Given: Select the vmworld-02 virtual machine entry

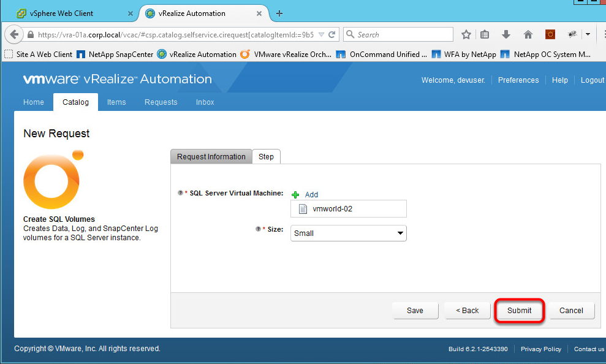Looking at the screenshot, I should point(348,209).
